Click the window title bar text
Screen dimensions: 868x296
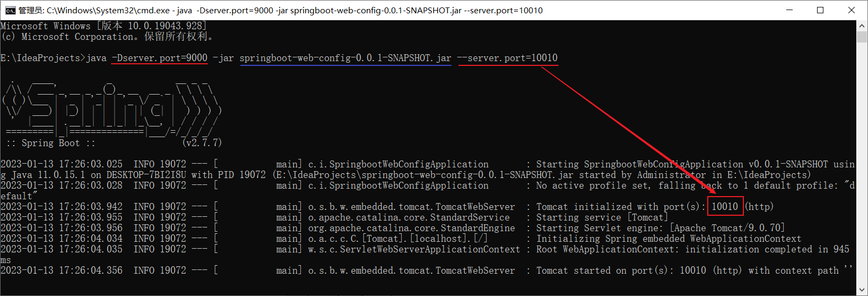point(280,10)
